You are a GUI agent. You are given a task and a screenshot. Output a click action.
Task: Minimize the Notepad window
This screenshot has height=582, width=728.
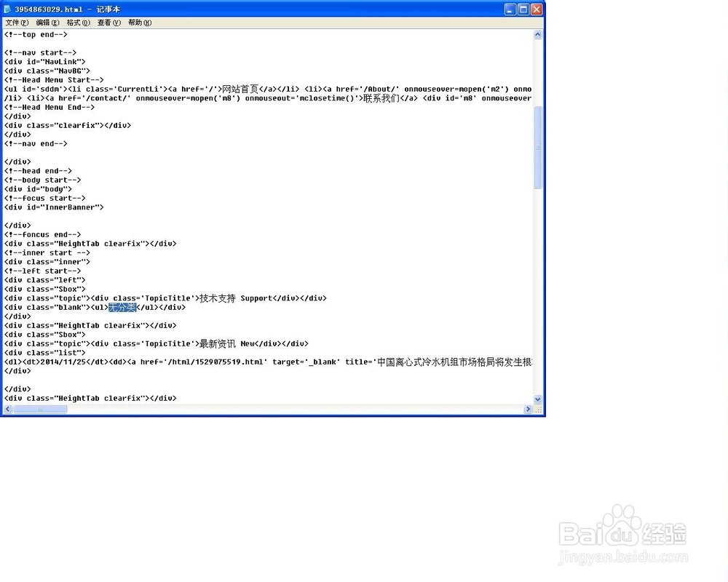510,9
